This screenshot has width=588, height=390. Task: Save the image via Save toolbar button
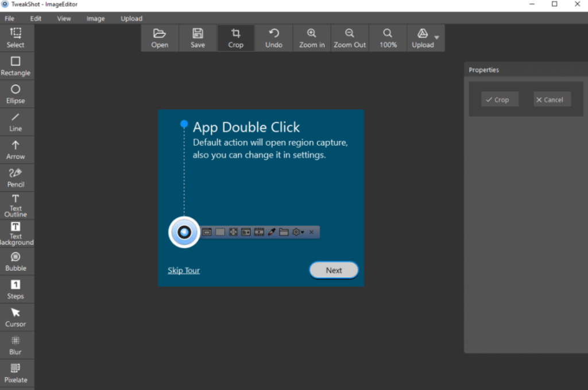tap(198, 38)
